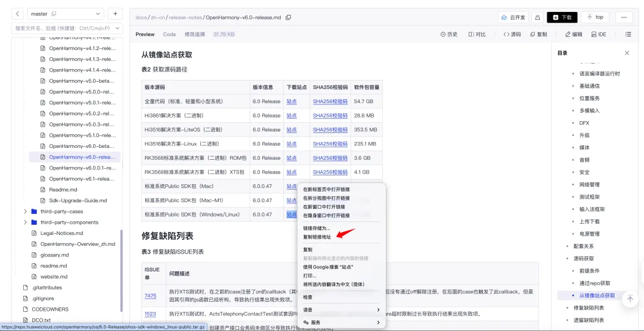
Task: Open the Legal-Notices.md file
Action: (61, 233)
